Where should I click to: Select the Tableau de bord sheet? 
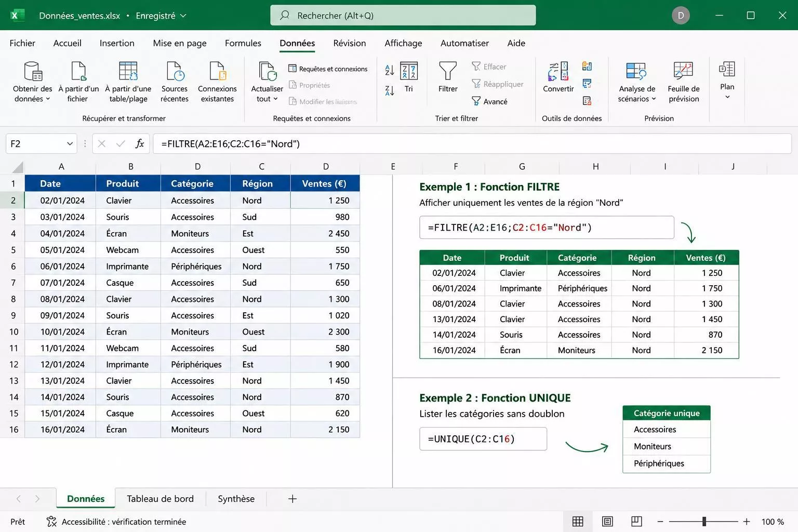pos(160,499)
